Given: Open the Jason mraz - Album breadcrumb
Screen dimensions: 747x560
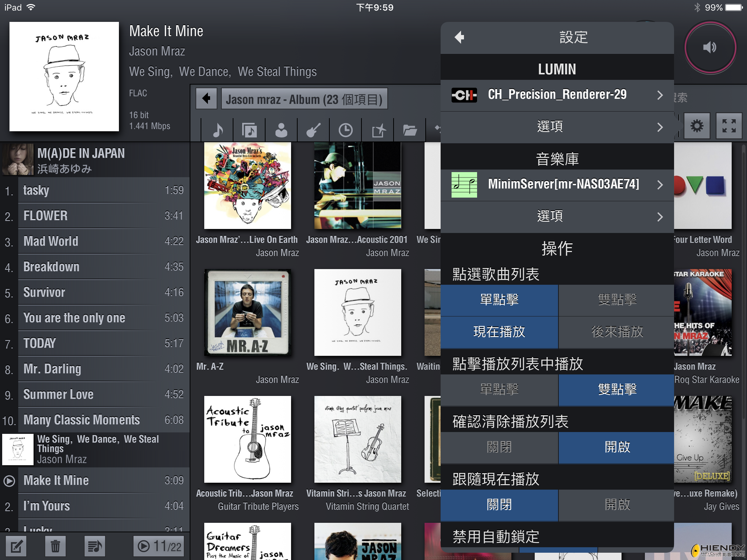Looking at the screenshot, I should (x=304, y=98).
